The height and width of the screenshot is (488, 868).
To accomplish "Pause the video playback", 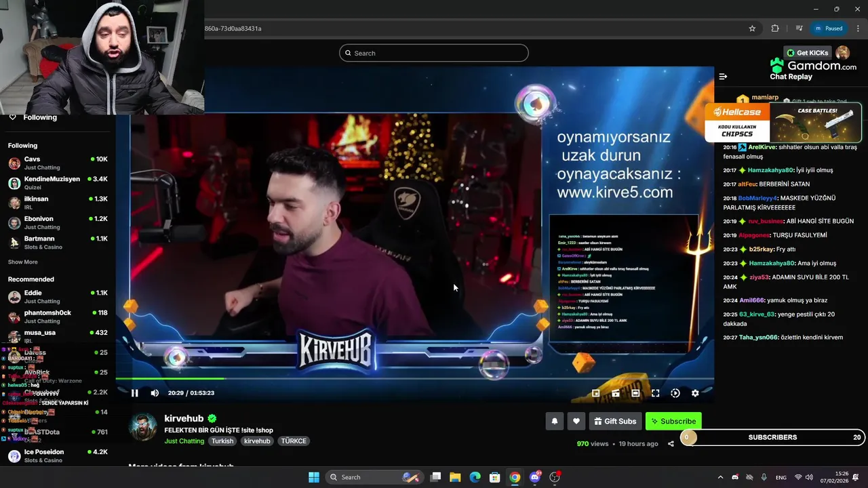I will click(x=135, y=393).
